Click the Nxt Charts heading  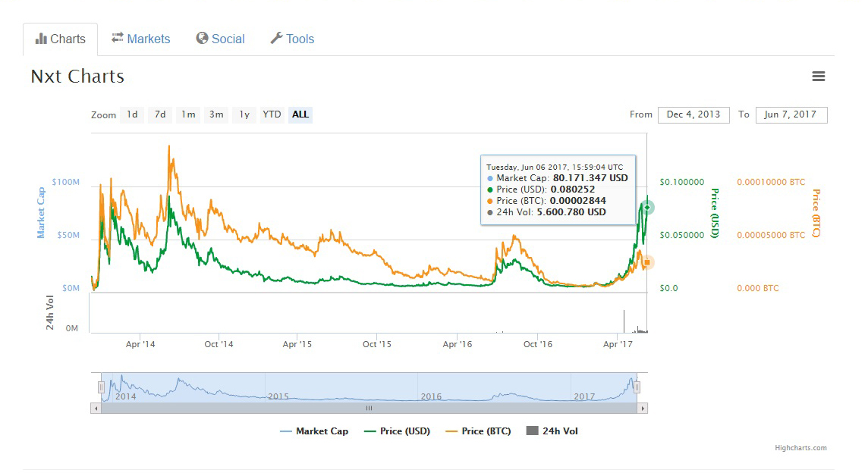(77, 77)
